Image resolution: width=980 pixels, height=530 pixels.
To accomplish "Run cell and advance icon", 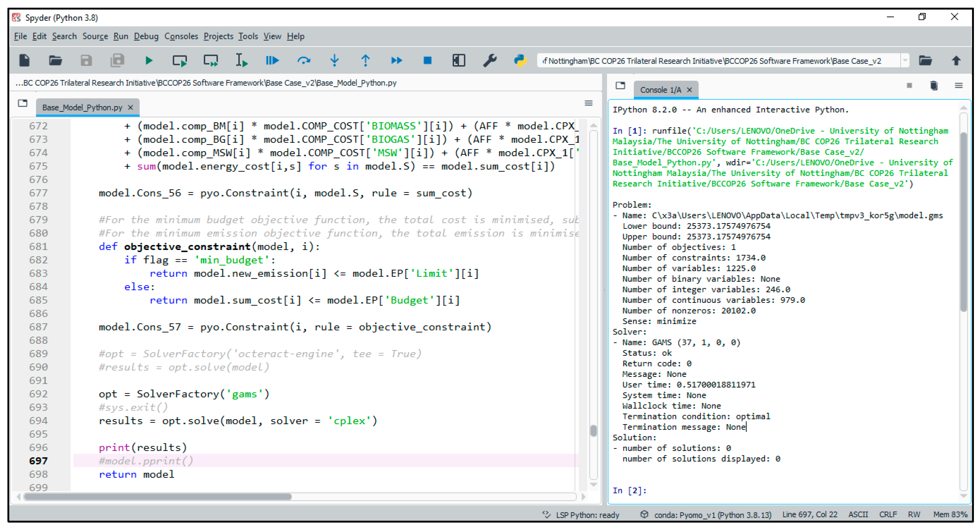I will click(x=211, y=60).
